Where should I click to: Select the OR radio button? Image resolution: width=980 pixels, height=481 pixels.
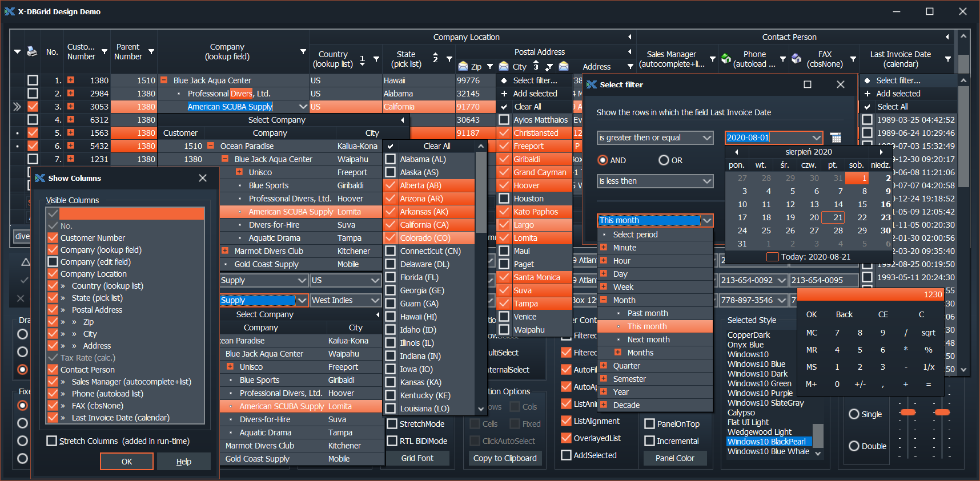[664, 160]
